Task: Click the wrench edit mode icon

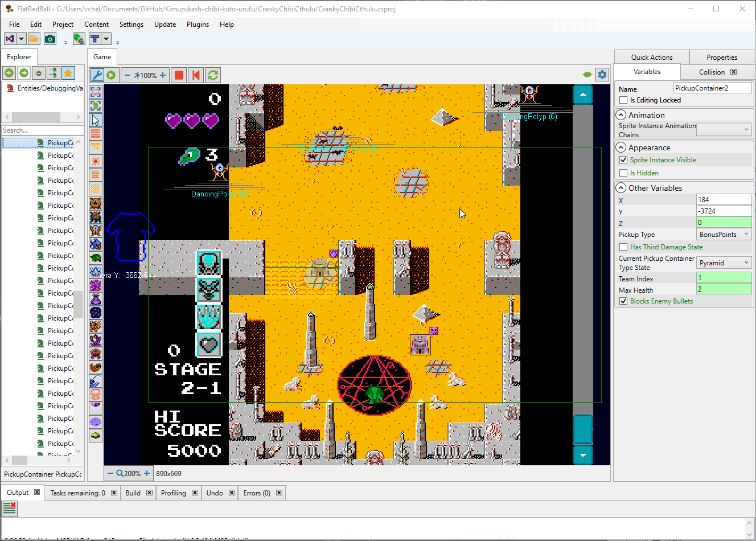Action: [97, 75]
